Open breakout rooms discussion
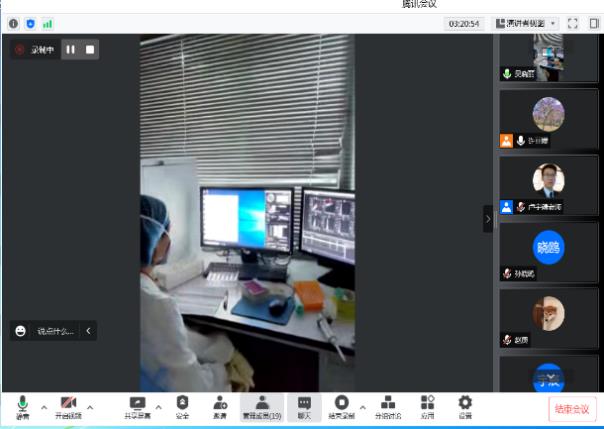Screen dimensions: 604x429 (388, 405)
